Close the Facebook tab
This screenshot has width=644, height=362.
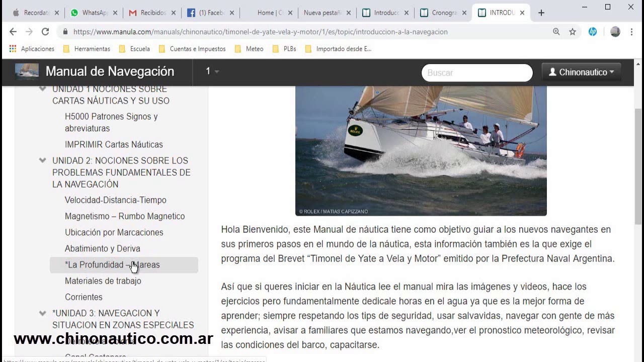point(232,13)
